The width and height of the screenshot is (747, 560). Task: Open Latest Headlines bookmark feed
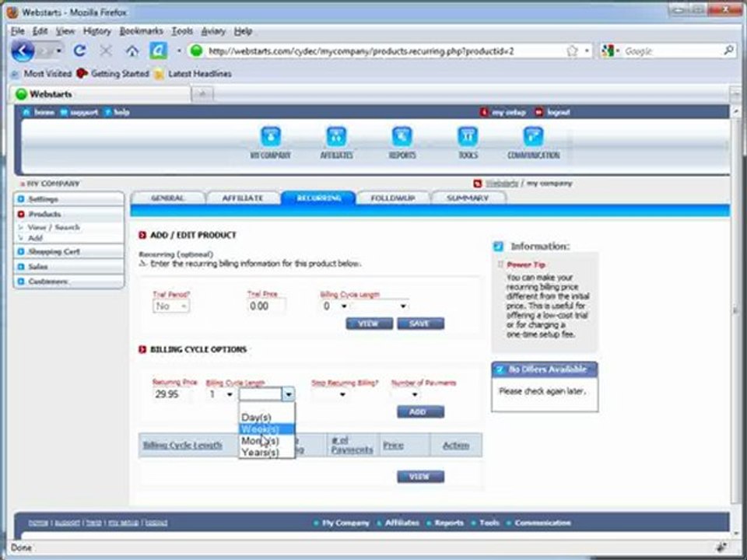[194, 73]
